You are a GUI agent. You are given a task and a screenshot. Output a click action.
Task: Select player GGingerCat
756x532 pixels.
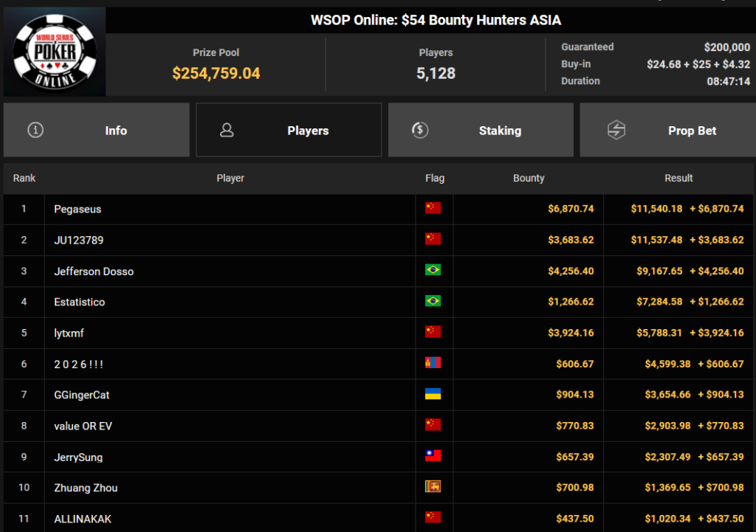tap(81, 395)
